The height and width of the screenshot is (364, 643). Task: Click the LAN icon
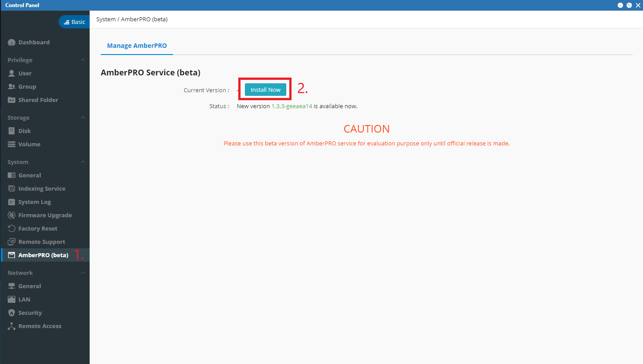tap(12, 300)
